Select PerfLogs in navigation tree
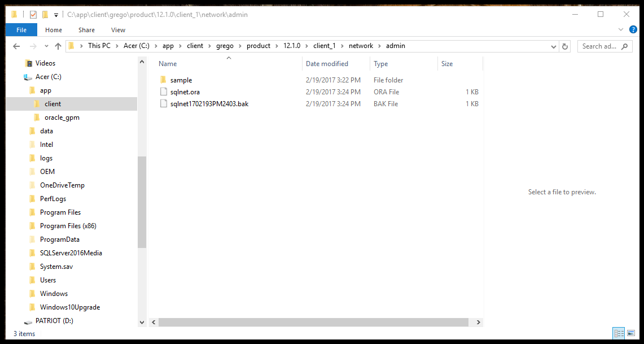The height and width of the screenshot is (344, 644). (53, 199)
